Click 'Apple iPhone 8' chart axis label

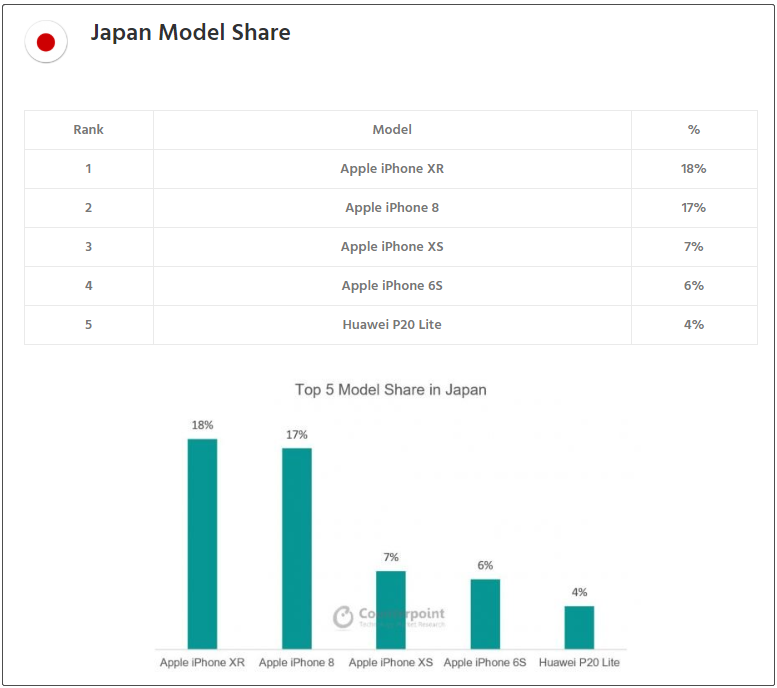[297, 663]
